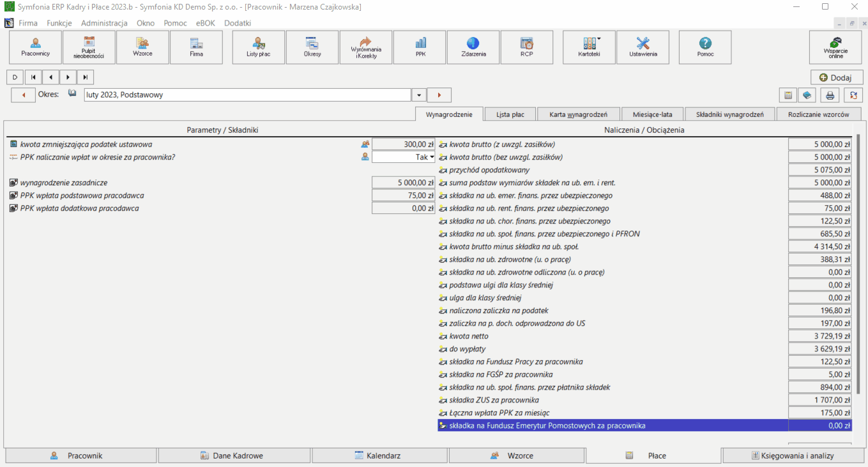Open the Płace bottom tab
868x467 pixels.
pos(653,456)
